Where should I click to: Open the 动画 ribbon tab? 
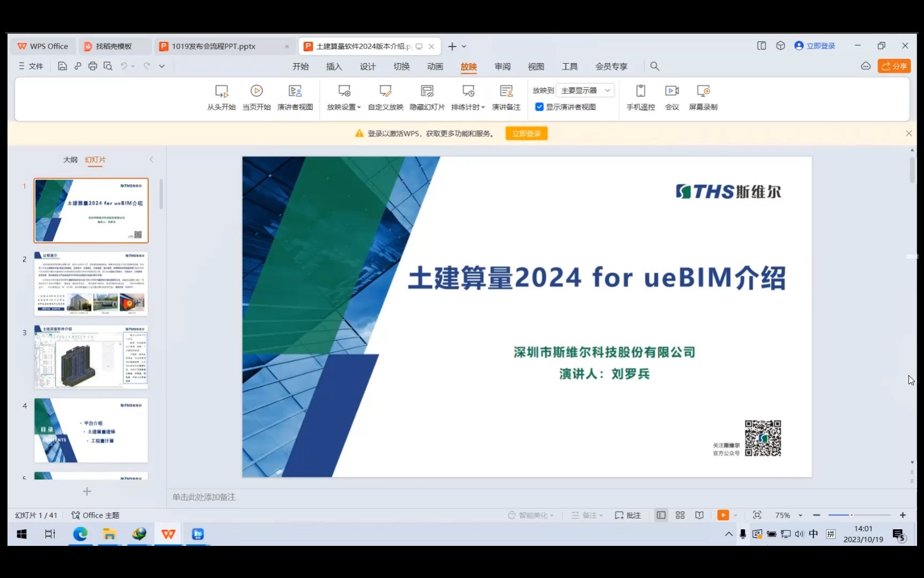pos(435,66)
